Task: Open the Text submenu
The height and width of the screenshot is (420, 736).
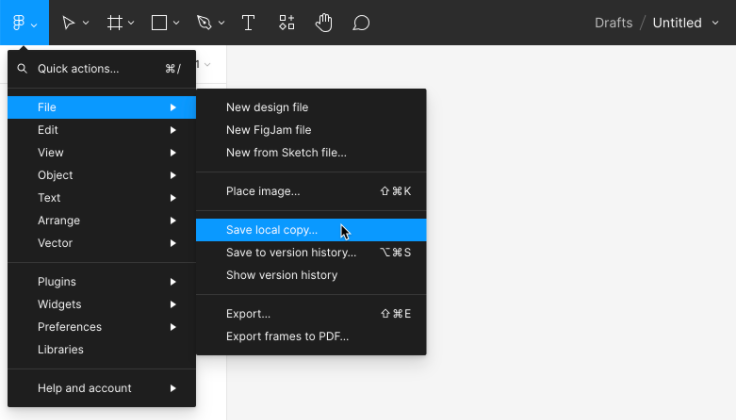Action: (102, 198)
